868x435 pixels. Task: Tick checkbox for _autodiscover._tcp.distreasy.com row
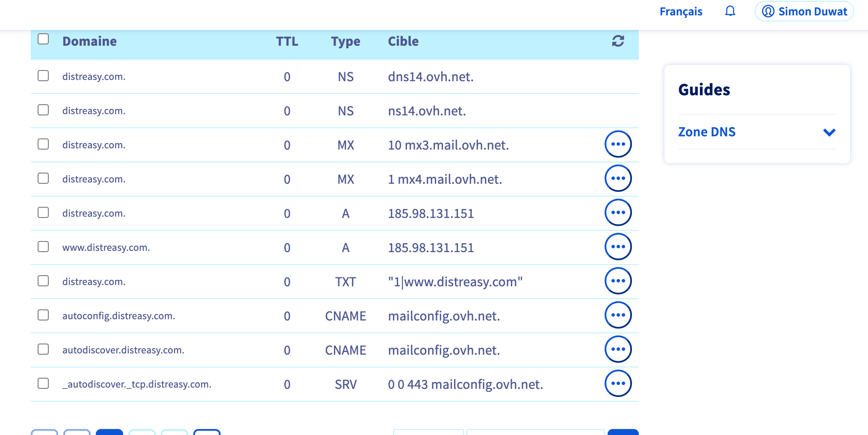click(x=43, y=384)
